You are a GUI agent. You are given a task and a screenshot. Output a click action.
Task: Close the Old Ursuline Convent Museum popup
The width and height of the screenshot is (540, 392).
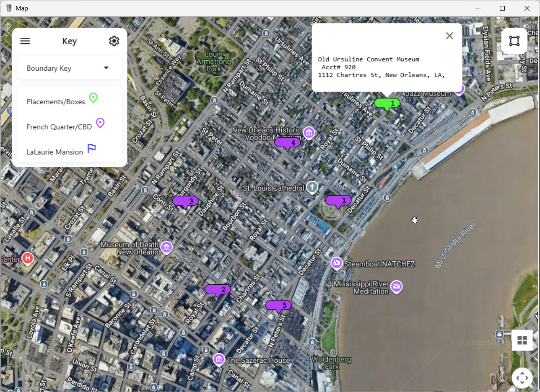coord(449,36)
